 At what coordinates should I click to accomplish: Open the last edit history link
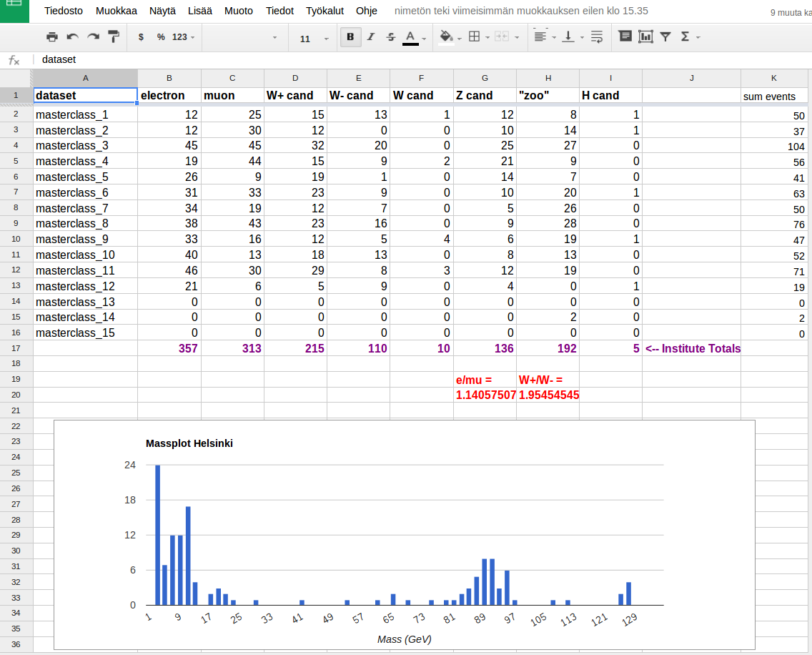521,11
